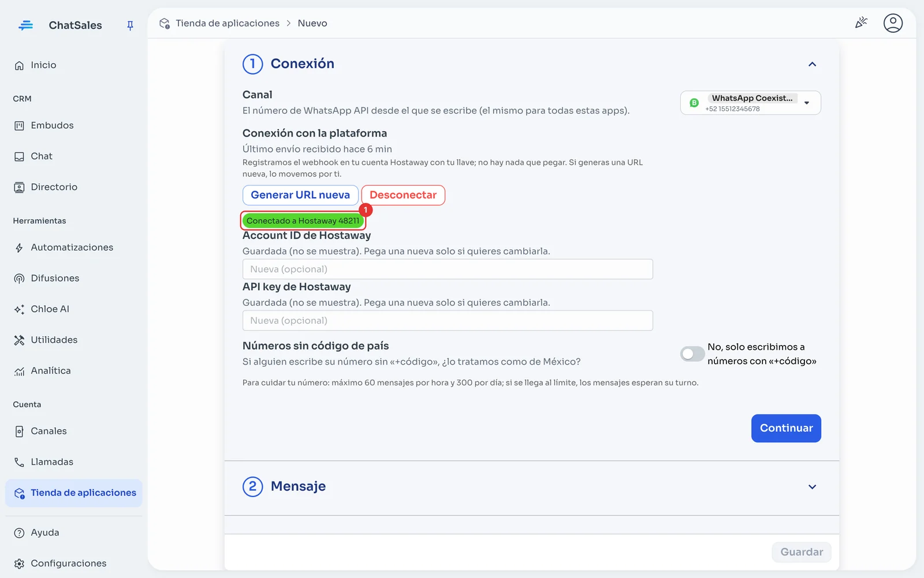The height and width of the screenshot is (578, 924).
Task: Click the Continuar button
Action: [786, 428]
